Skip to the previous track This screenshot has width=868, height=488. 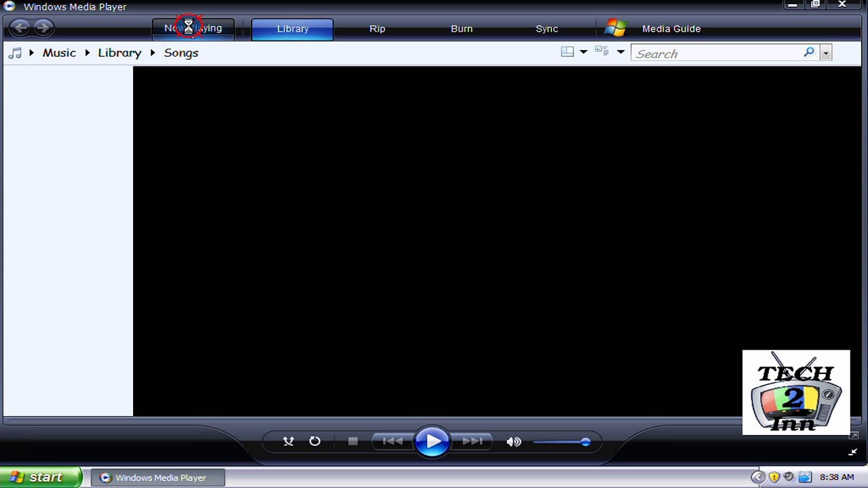click(x=392, y=441)
